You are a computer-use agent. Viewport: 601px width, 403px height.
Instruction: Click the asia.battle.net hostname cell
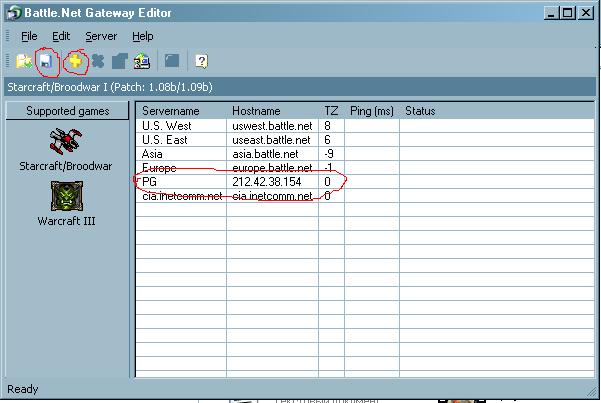coord(273,154)
